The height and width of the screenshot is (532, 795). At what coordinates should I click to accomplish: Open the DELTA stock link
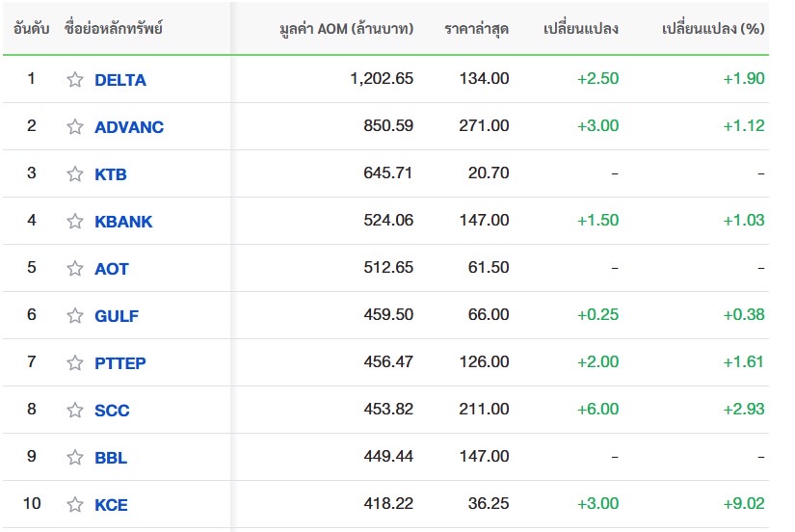coord(120,80)
